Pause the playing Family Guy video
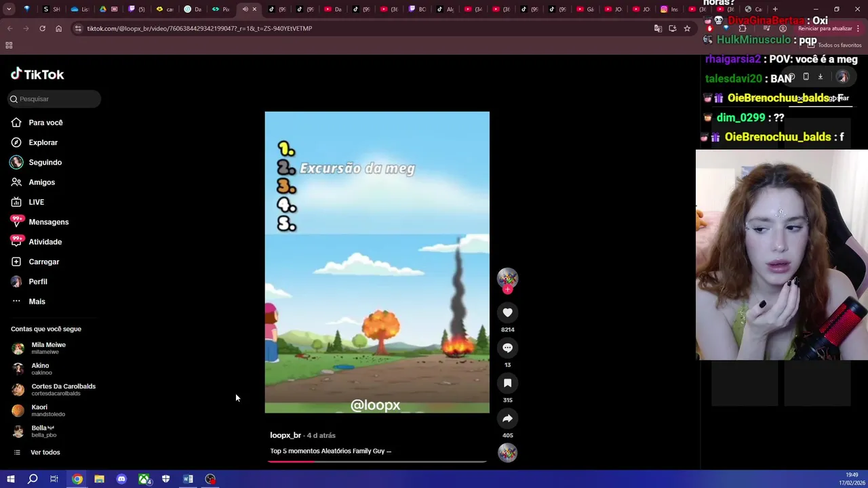 (x=377, y=262)
